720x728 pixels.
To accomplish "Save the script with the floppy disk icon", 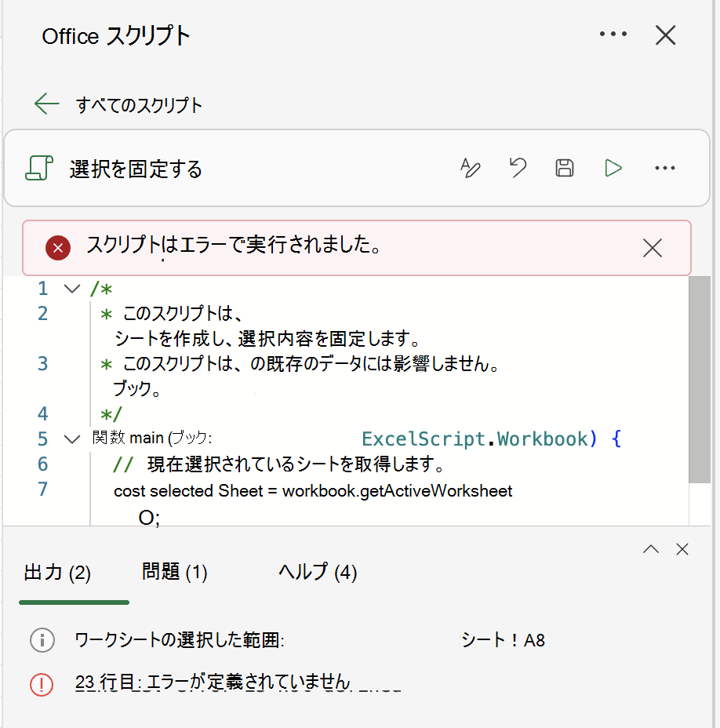I will (565, 168).
